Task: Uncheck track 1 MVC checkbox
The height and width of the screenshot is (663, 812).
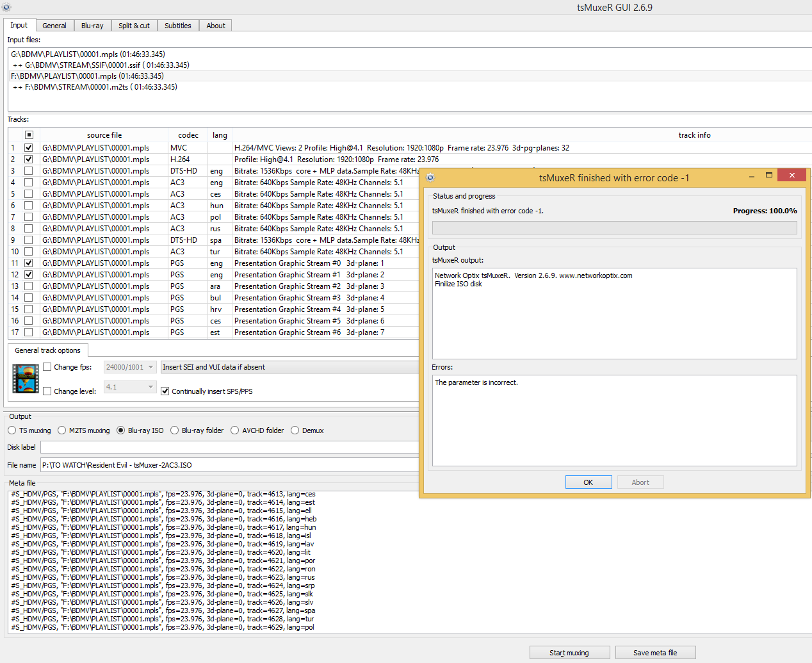Action: click(x=29, y=147)
